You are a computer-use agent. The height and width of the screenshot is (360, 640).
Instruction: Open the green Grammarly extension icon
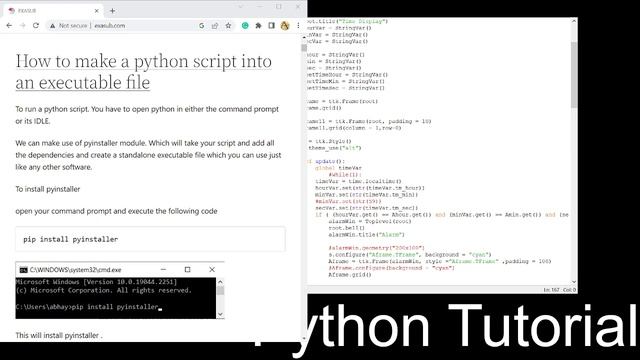245,25
